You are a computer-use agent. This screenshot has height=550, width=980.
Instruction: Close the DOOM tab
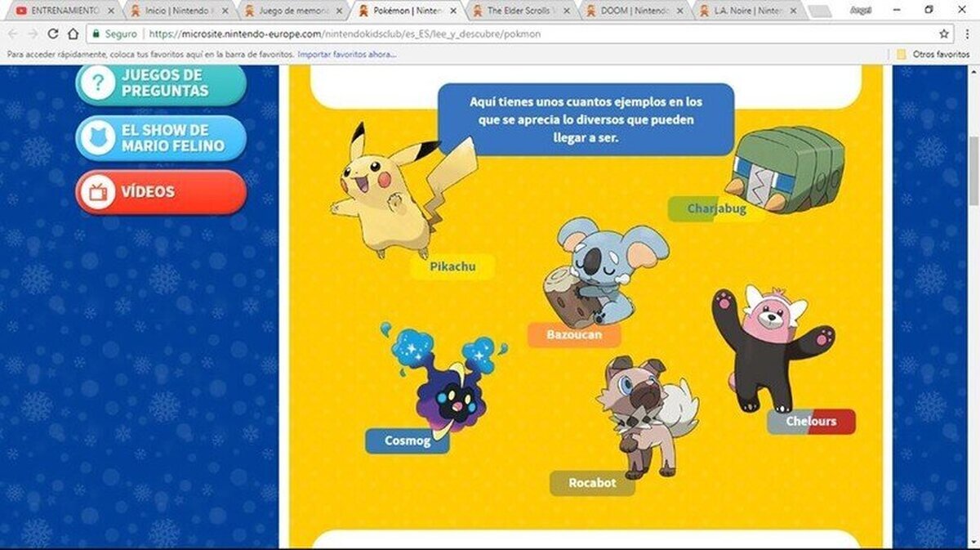pyautogui.click(x=681, y=11)
